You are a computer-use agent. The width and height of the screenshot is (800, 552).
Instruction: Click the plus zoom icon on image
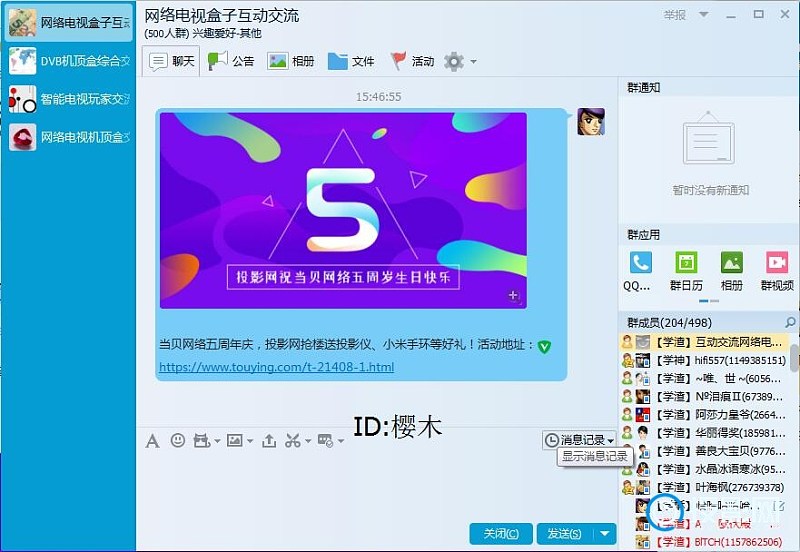[513, 295]
